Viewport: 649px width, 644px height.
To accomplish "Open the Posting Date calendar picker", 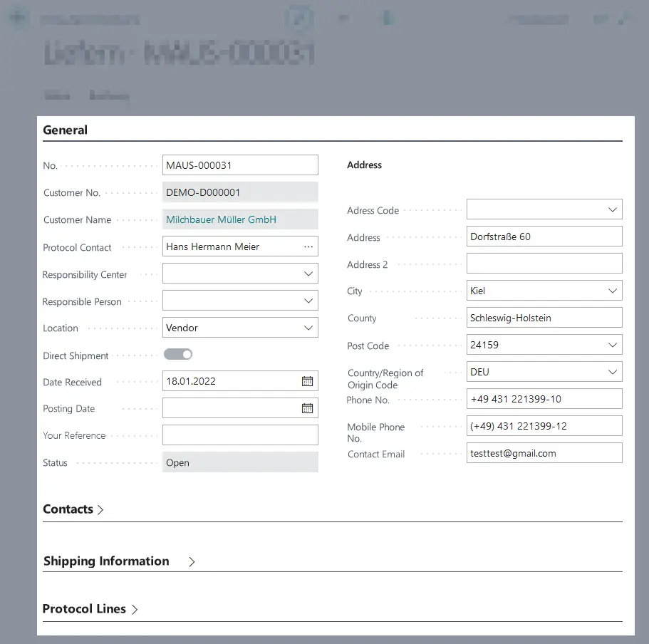I will tap(307, 408).
